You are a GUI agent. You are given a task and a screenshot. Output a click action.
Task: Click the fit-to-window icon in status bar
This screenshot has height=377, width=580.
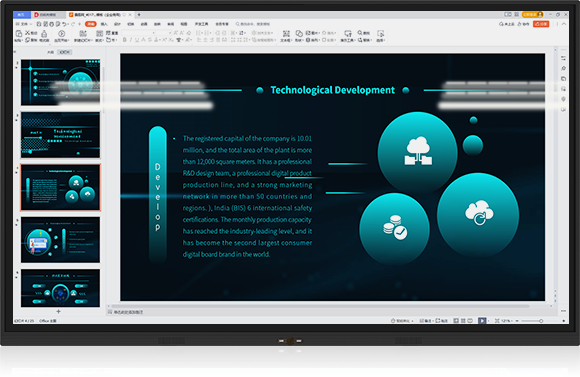497,321
